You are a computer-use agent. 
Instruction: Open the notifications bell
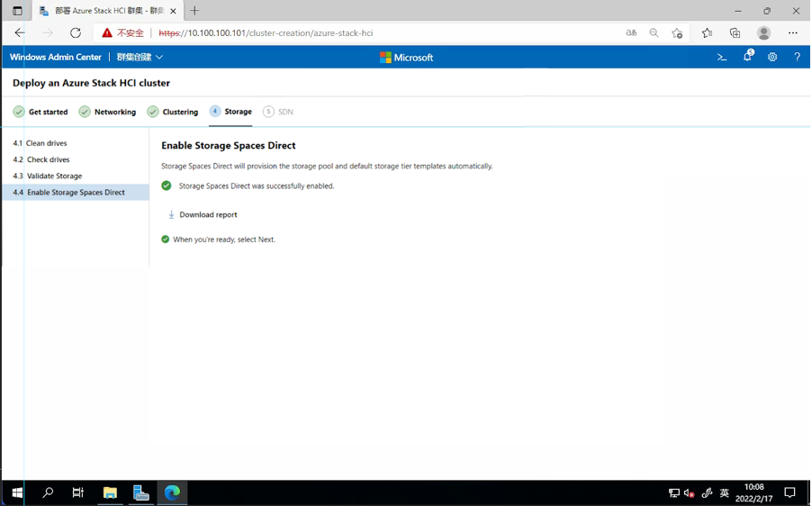(x=747, y=57)
